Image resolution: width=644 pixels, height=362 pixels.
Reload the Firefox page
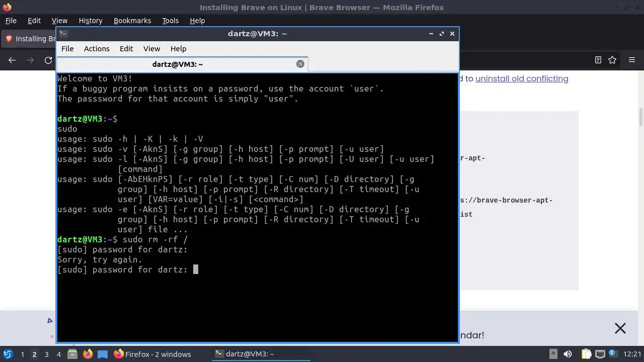48,60
